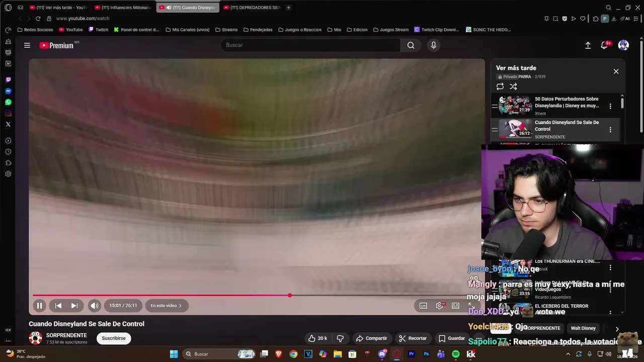The width and height of the screenshot is (644, 362).
Task: Toggle playlist loop in Ver más tarde
Action: click(x=500, y=86)
